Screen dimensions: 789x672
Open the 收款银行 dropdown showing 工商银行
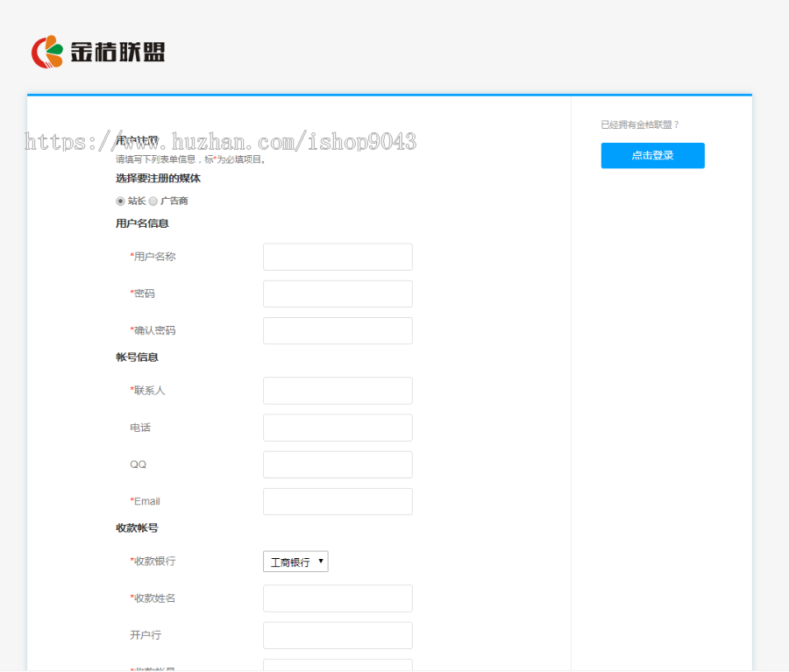click(295, 562)
